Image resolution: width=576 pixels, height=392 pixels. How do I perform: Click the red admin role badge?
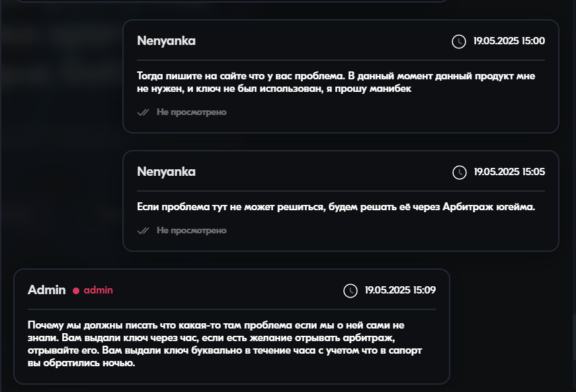pyautogui.click(x=98, y=291)
